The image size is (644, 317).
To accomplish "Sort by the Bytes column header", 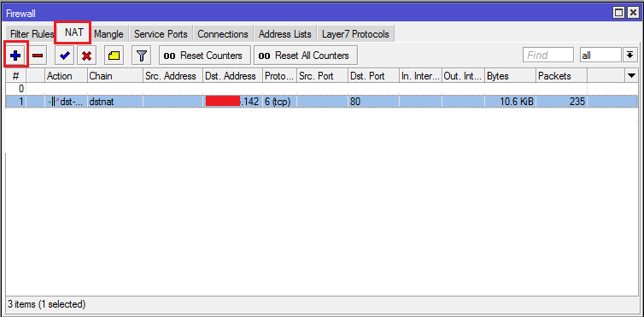I will click(x=510, y=75).
